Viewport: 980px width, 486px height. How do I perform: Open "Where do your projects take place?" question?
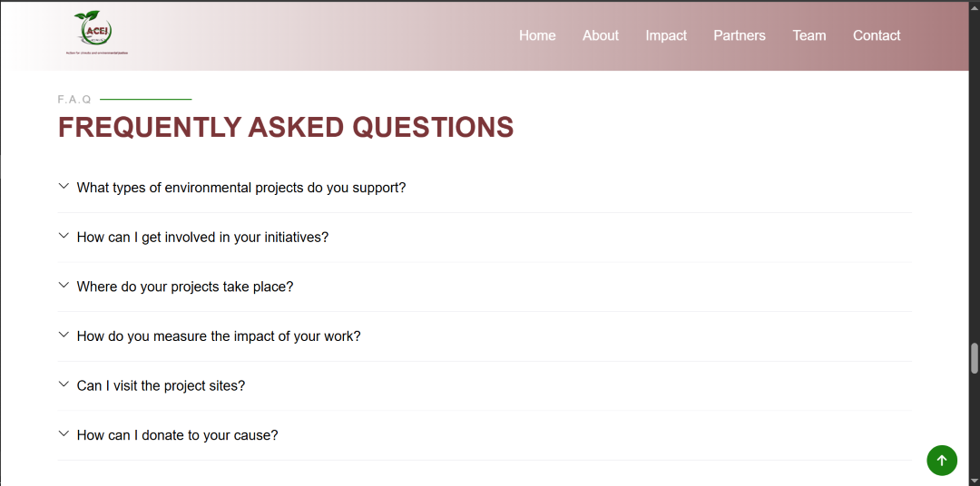coord(185,287)
